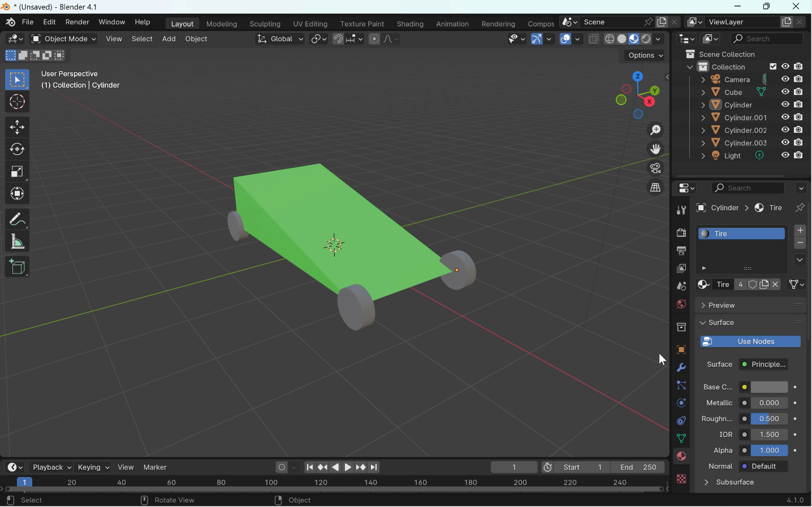Open the File menu
This screenshot has width=812, height=507.
pos(28,23)
